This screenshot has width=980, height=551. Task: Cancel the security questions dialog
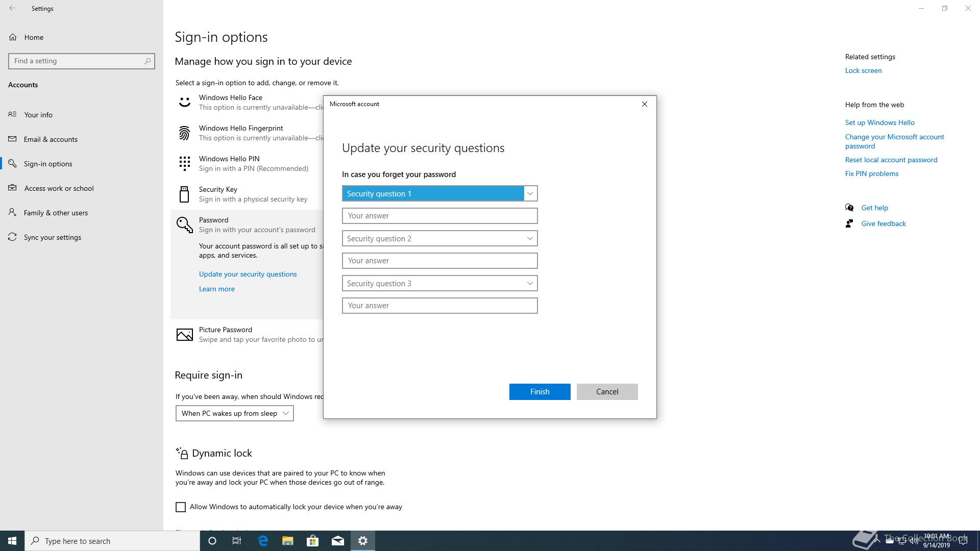(x=607, y=392)
